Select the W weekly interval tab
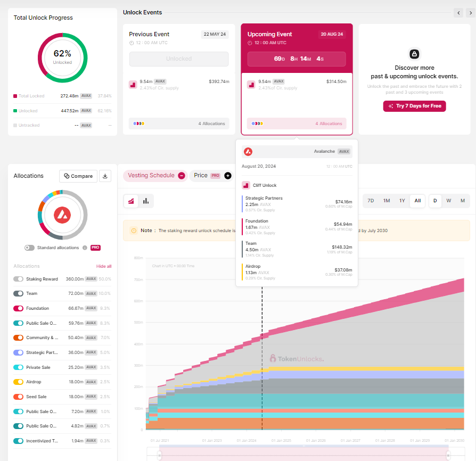The width and height of the screenshot is (476, 461). click(449, 201)
